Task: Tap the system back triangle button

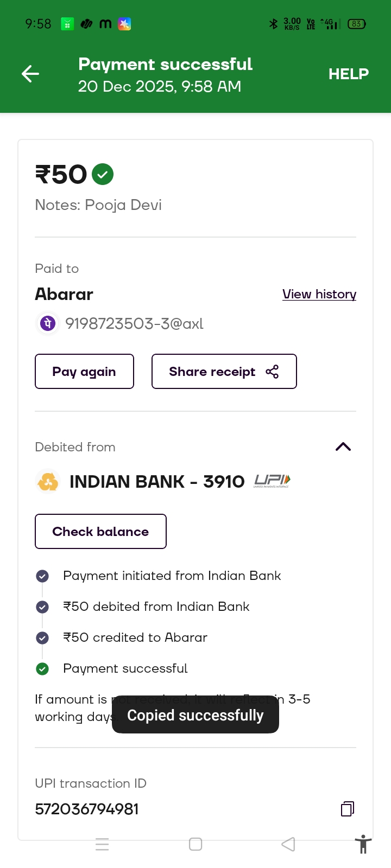Action: pyautogui.click(x=288, y=844)
